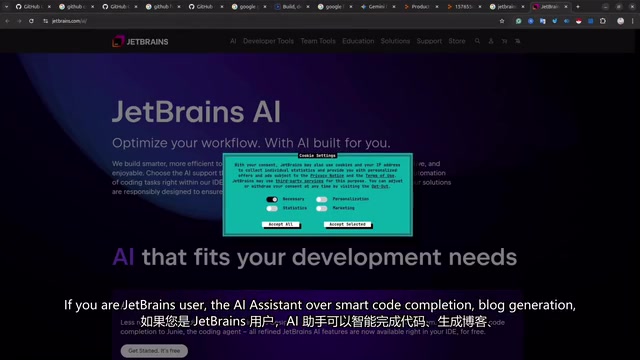The height and width of the screenshot is (360, 640).
Task: Open the browser profile avatar
Action: (620, 21)
